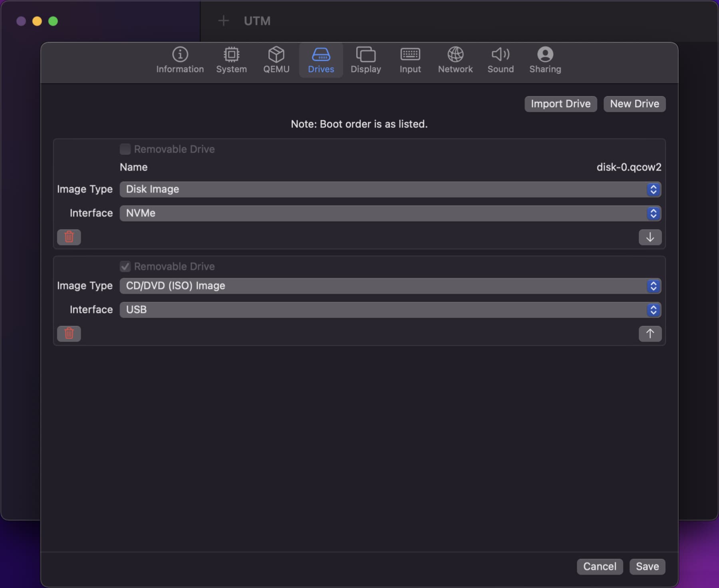Open the Information settings tab
This screenshot has width=719, height=588.
(180, 60)
